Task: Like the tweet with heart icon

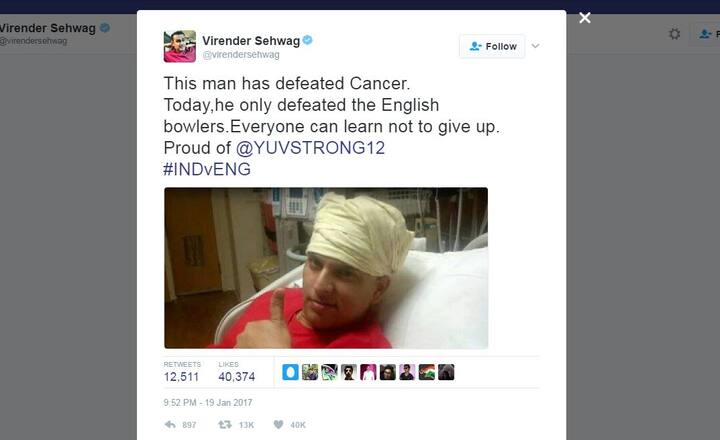Action: pos(278,424)
